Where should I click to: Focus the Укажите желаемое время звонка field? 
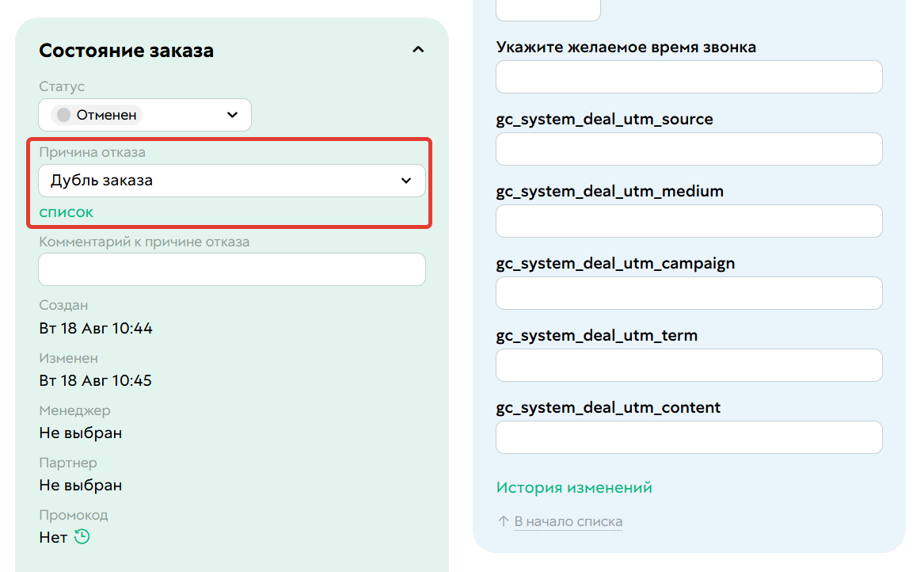pos(689,77)
